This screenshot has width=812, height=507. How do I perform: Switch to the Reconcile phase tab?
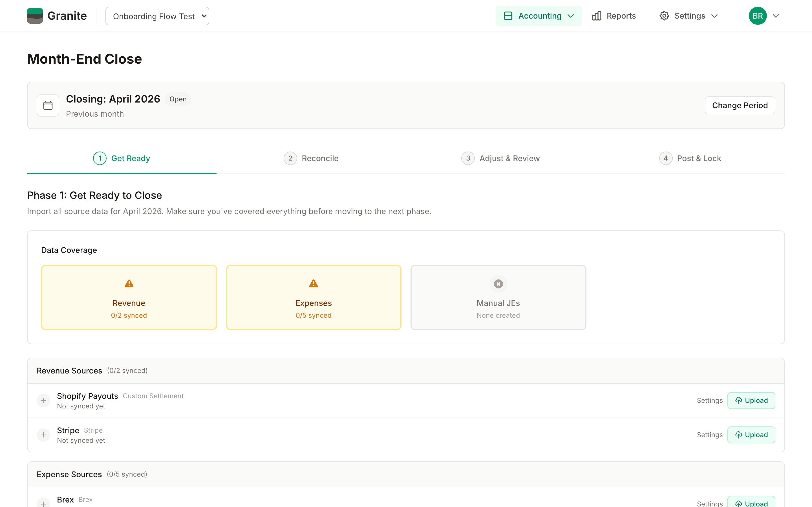[311, 158]
